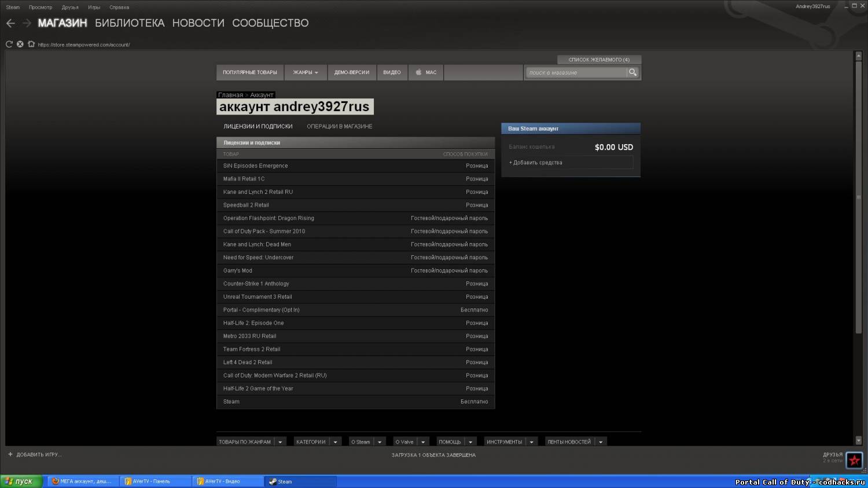Go to the СООБЩЕСТВО section
This screenshot has height=488, width=868.
click(270, 23)
